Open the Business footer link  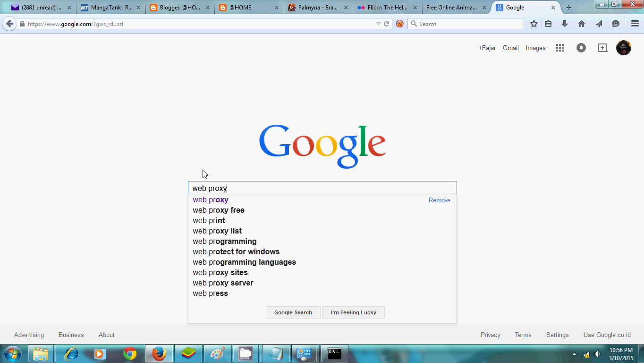click(71, 335)
